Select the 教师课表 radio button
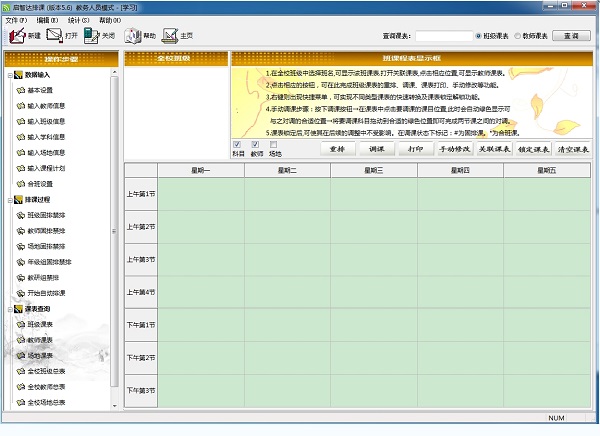This screenshot has width=600, height=436. coord(520,36)
